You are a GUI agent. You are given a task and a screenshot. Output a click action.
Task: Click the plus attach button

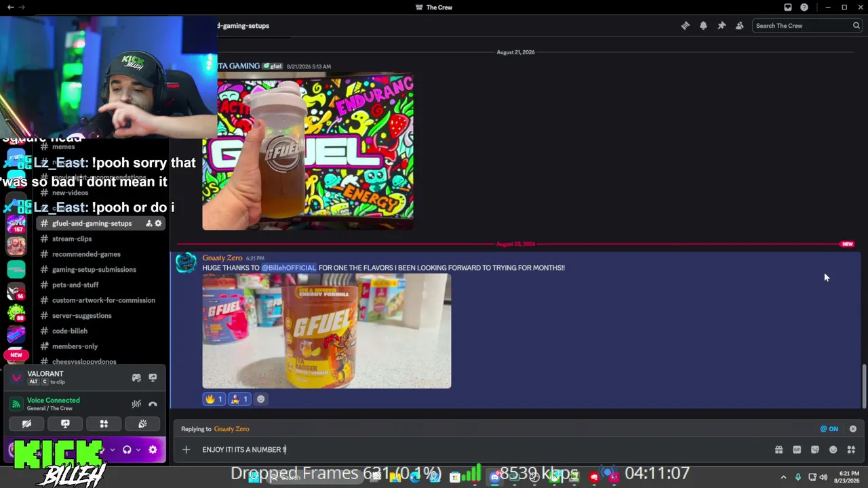pyautogui.click(x=186, y=449)
